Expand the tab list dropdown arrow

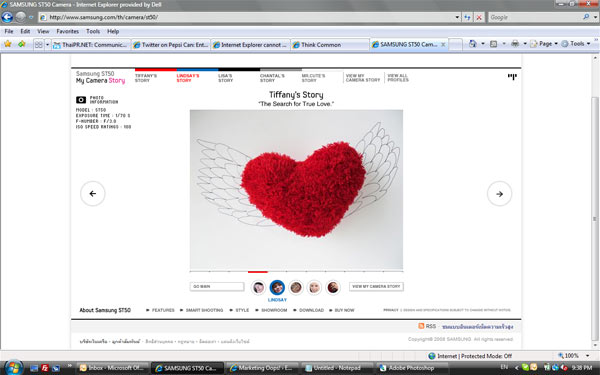[47, 45]
